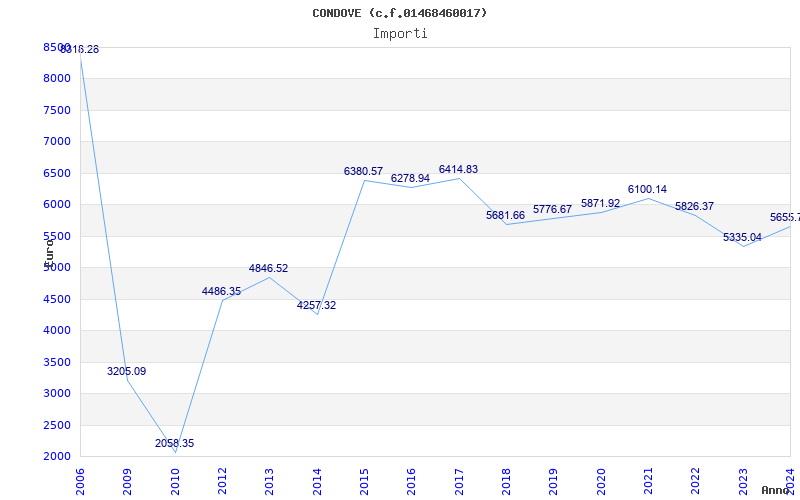Click the data label 6380.57
Screen dimensions: 800x500
click(363, 171)
